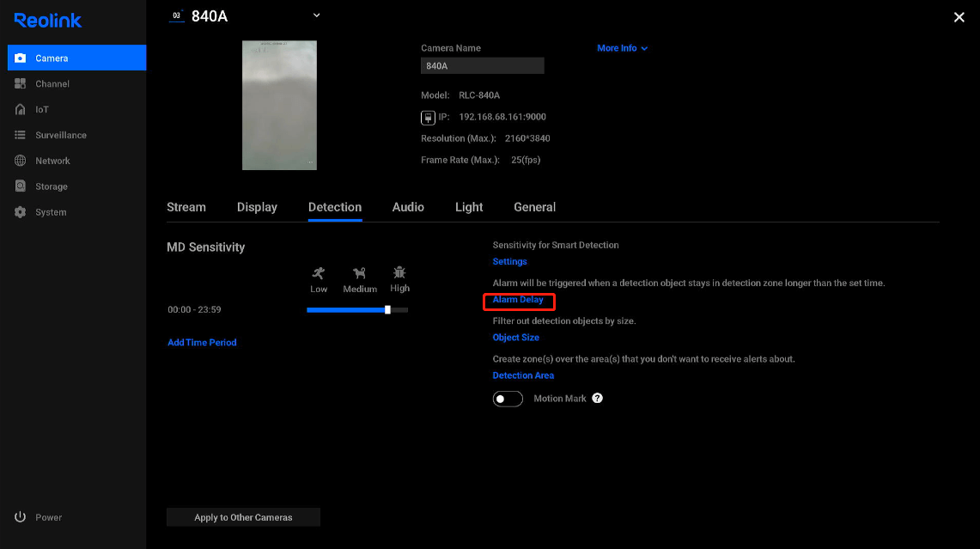Viewport: 980px width, 549px height.
Task: Click the Power icon
Action: pos(20,516)
